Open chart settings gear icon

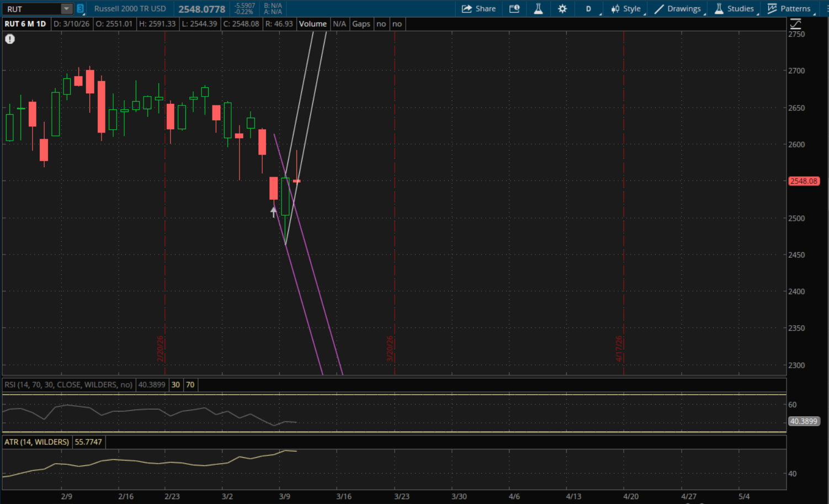[x=562, y=9]
